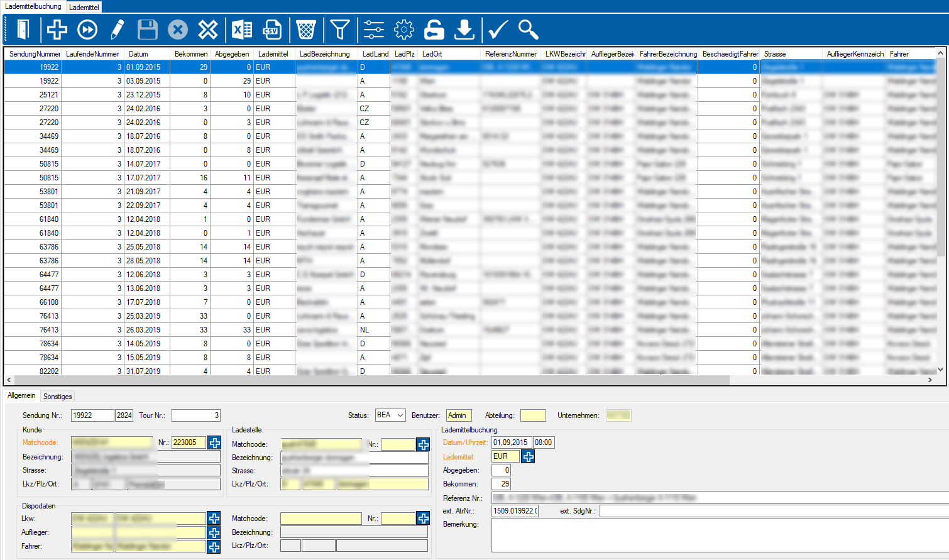Image resolution: width=949 pixels, height=560 pixels.
Task: Open the Status BEA dropdown
Action: [400, 415]
